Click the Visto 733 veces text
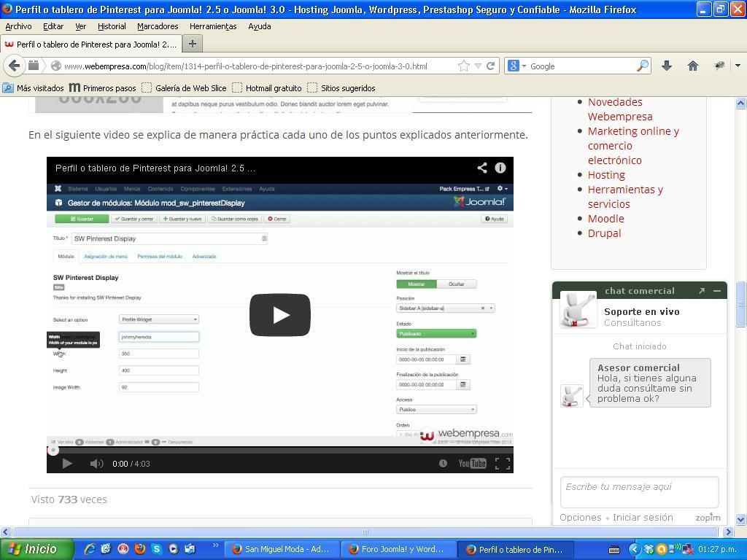The image size is (747, 560). click(x=69, y=499)
